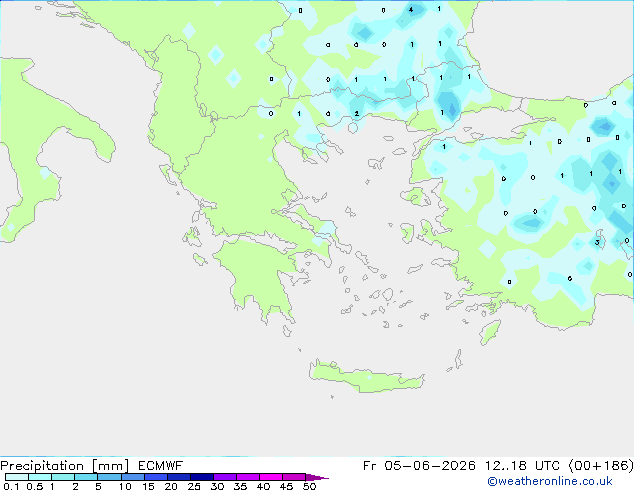Select the 25–30 mm dark navy legend swatch
The width and height of the screenshot is (634, 490).
pyautogui.click(x=202, y=477)
